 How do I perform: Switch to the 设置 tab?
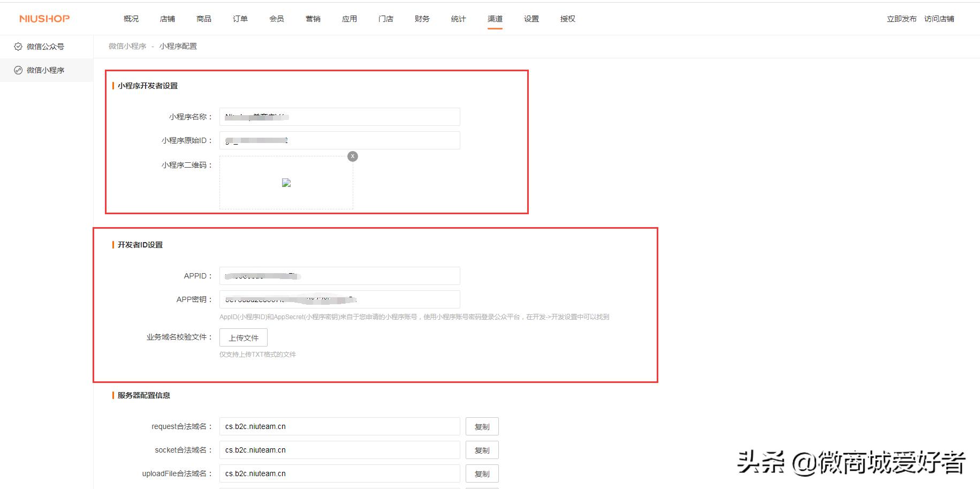point(530,18)
